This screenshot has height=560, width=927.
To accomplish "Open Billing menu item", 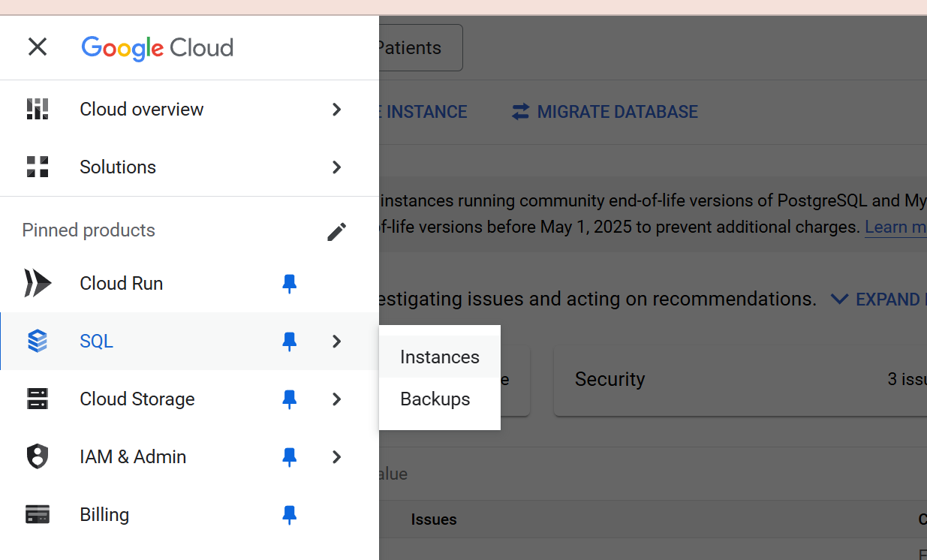I will coord(189,514).
